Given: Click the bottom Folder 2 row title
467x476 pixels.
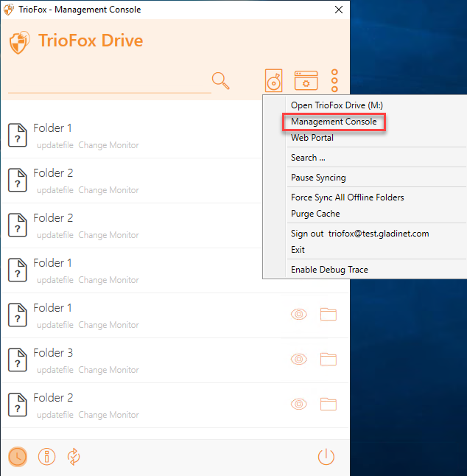Looking at the screenshot, I should (x=53, y=398).
